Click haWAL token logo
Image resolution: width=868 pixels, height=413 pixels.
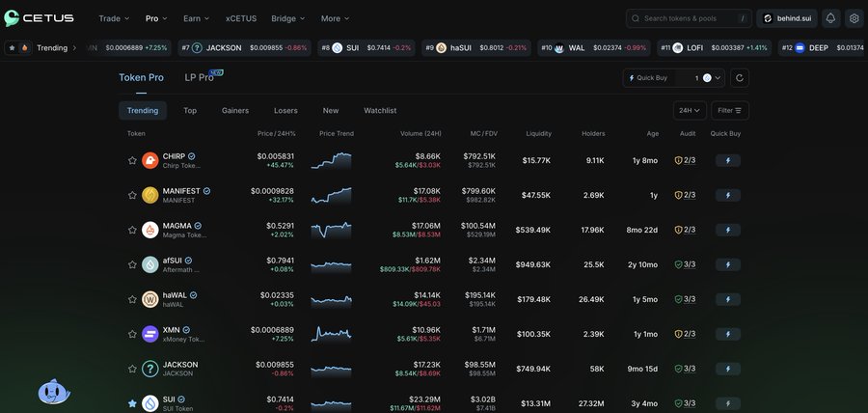pyautogui.click(x=150, y=299)
